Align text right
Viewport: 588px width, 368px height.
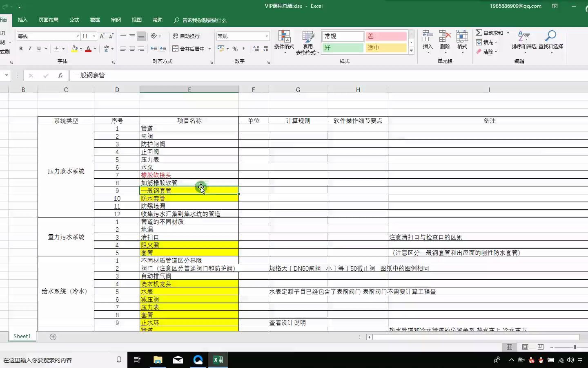pyautogui.click(x=141, y=49)
